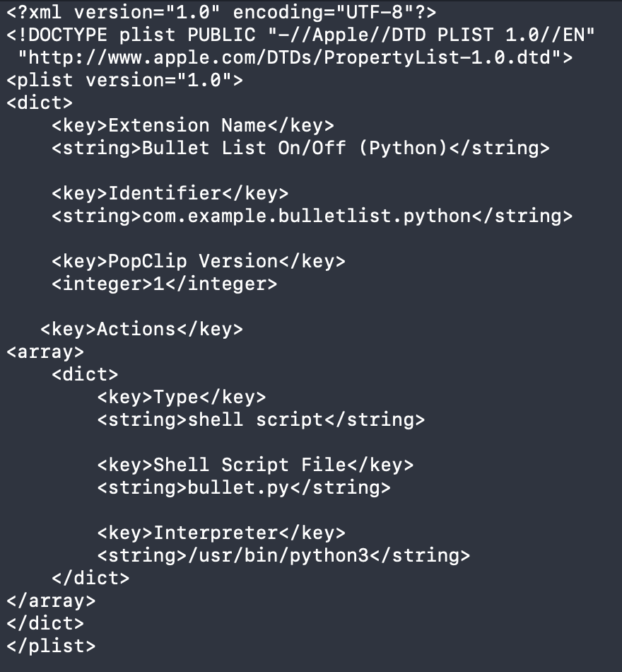
Task: Click the com.example.bulletlist.python identifier string
Action: tap(306, 216)
